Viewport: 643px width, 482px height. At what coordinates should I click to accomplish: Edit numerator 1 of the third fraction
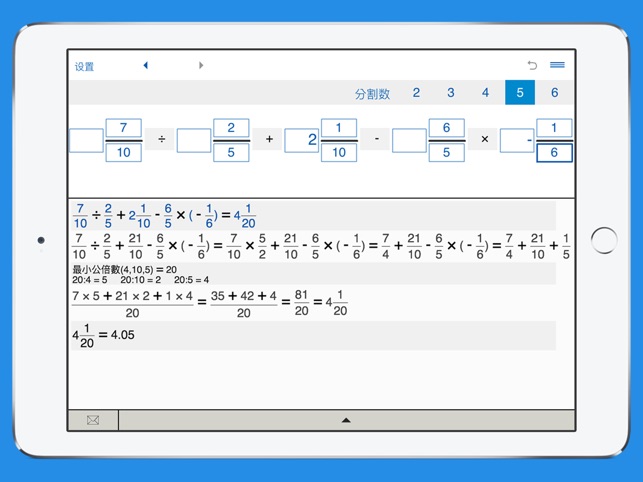tap(339, 128)
